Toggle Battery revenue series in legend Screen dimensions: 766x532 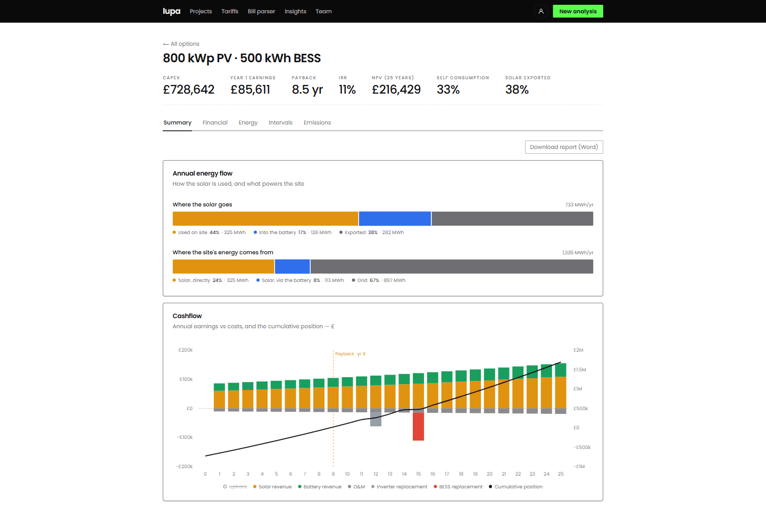[320, 487]
